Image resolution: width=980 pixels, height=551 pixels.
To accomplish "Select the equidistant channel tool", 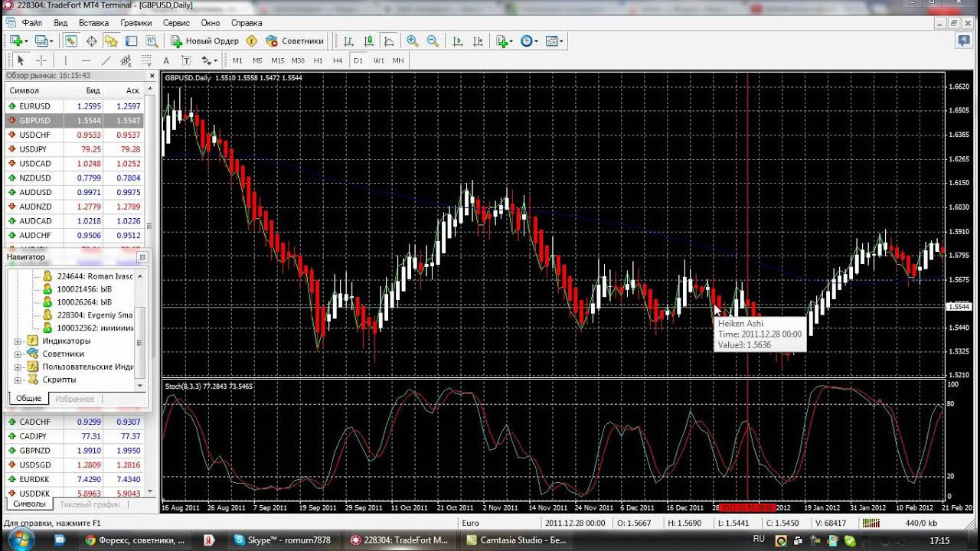I will click(x=126, y=60).
